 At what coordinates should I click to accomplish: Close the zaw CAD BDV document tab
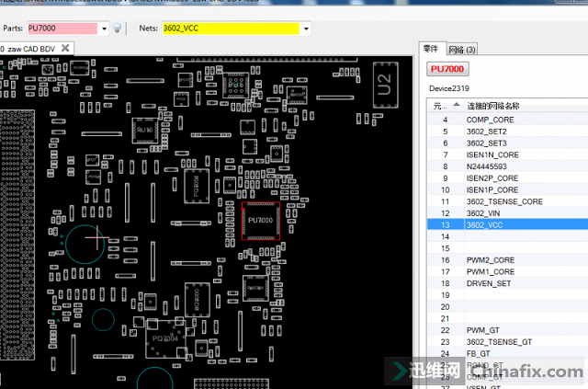(67, 48)
